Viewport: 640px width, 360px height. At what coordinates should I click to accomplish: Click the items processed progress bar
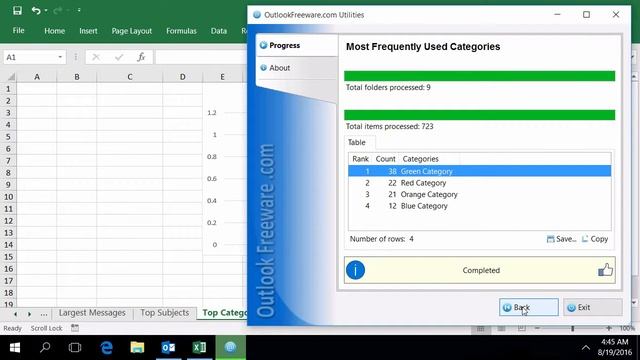pos(480,115)
